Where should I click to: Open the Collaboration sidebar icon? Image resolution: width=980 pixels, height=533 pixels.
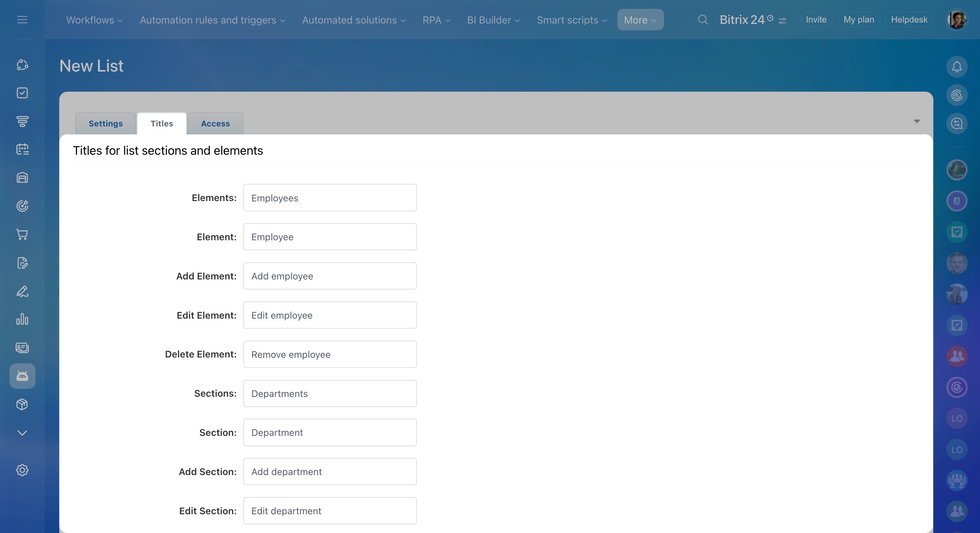(22, 65)
